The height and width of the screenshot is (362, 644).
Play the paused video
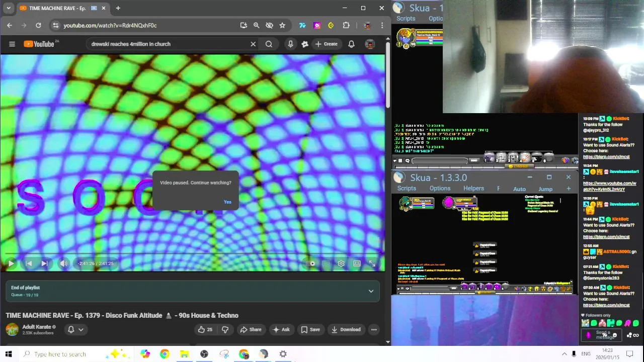[11, 263]
